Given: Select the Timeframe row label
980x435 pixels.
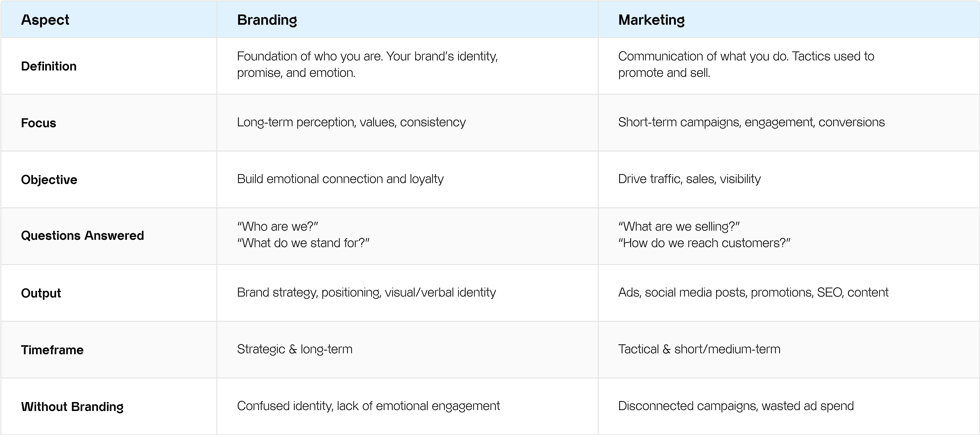Looking at the screenshot, I should click(52, 350).
